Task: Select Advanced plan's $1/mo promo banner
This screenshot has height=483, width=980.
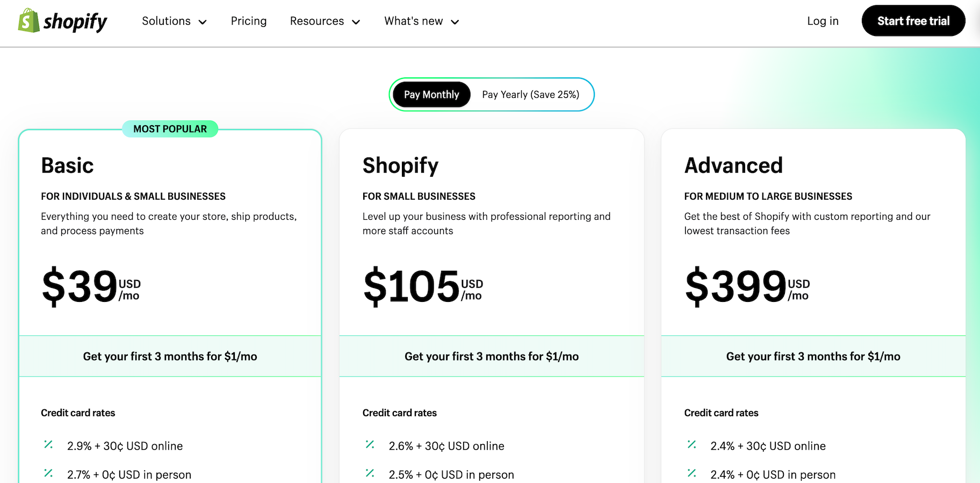Action: (x=813, y=356)
